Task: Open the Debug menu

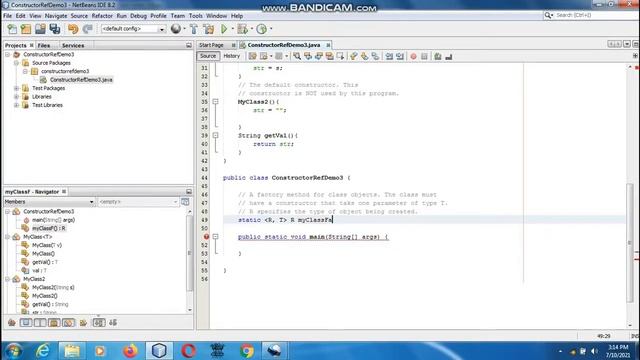Action: [x=138, y=16]
